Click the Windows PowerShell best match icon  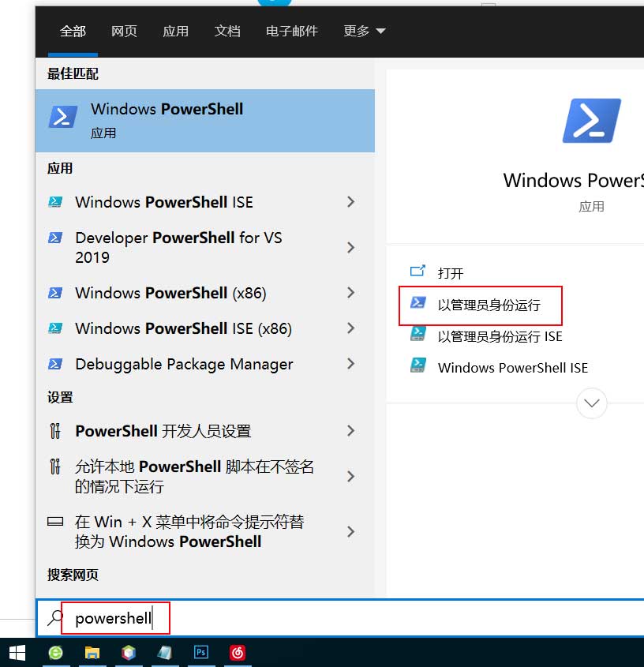click(63, 117)
